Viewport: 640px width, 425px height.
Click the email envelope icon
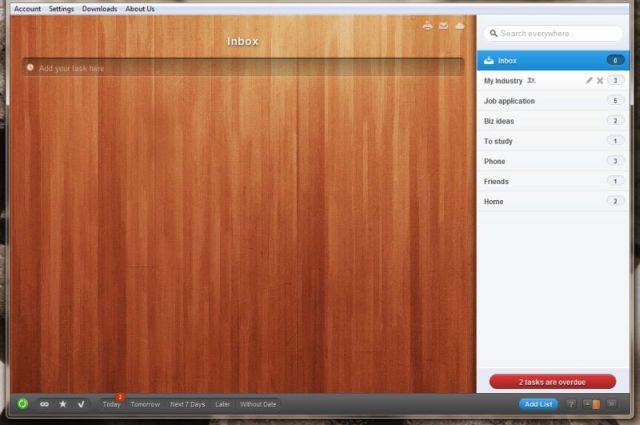click(443, 26)
